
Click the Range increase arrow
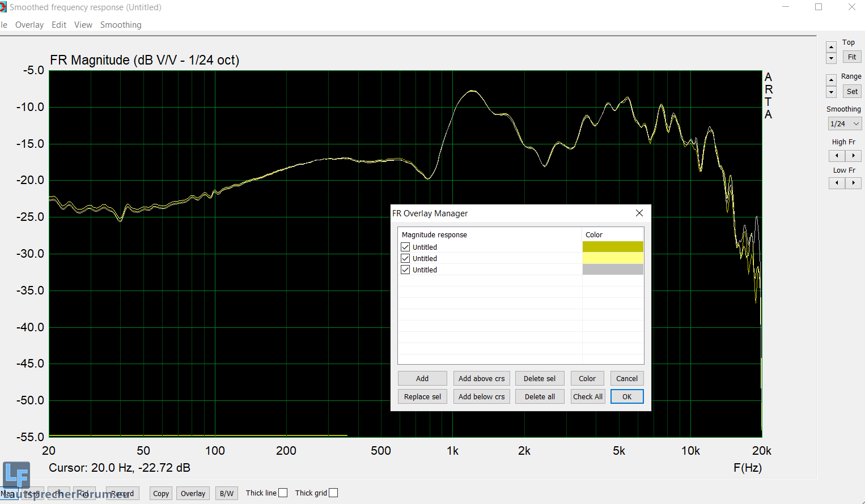click(x=831, y=80)
